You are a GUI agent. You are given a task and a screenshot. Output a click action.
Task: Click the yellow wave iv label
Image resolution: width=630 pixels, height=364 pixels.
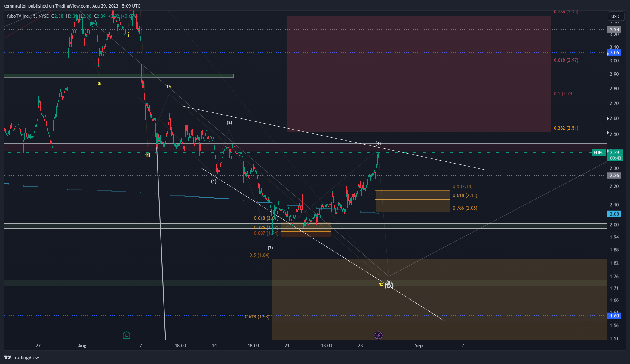tap(169, 86)
